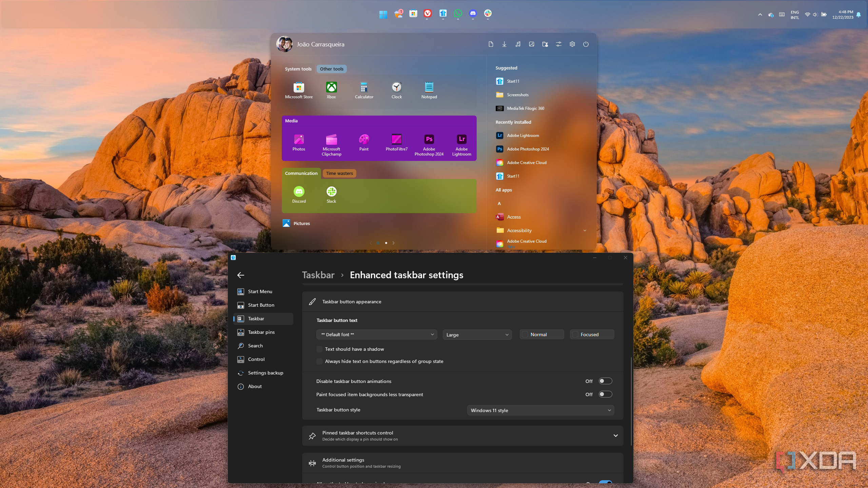Open the Taskbar button style dropdown

540,410
